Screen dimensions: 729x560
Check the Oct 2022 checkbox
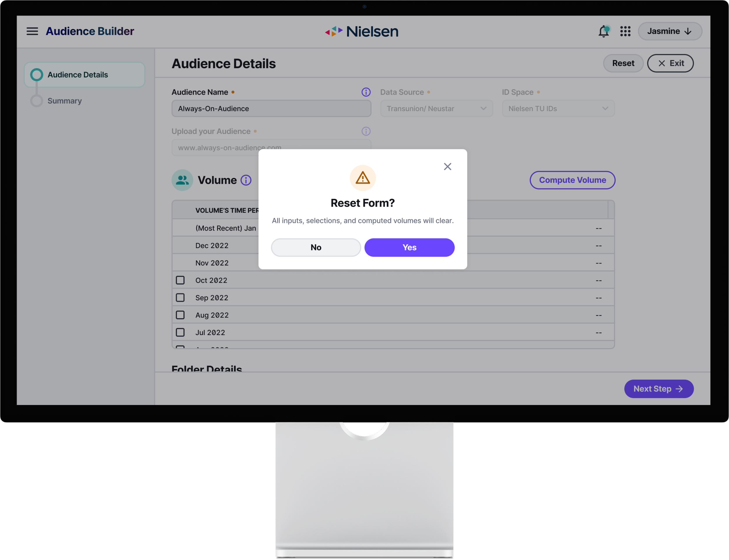(x=180, y=280)
